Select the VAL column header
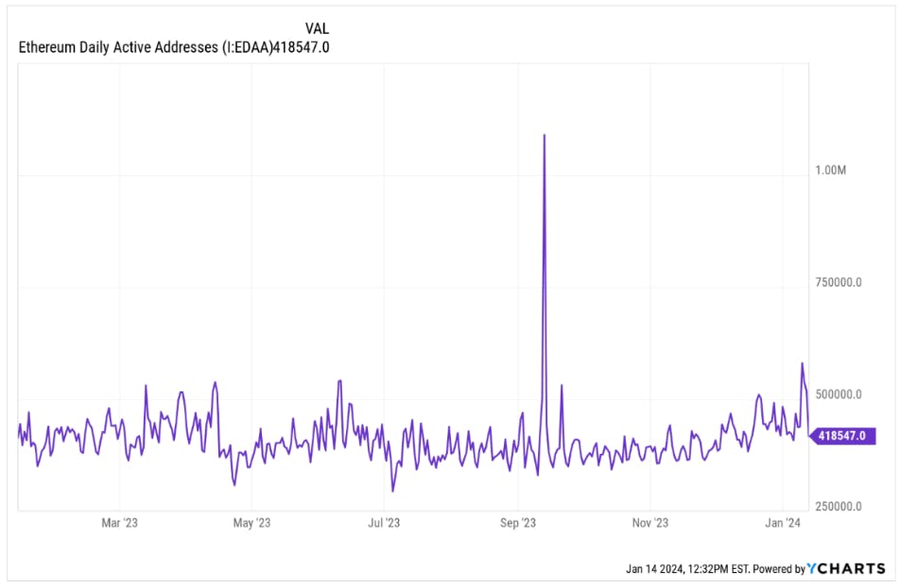Screen dimensions: 900x588 click(317, 28)
